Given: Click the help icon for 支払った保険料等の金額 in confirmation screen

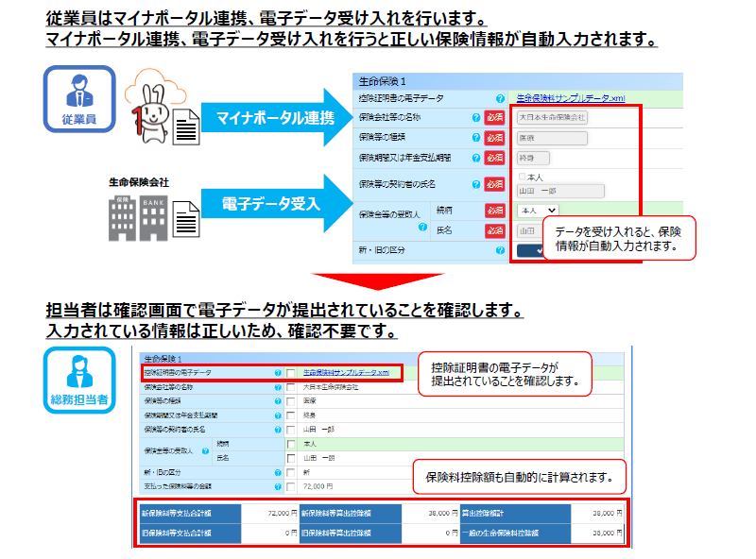Looking at the screenshot, I should [278, 486].
